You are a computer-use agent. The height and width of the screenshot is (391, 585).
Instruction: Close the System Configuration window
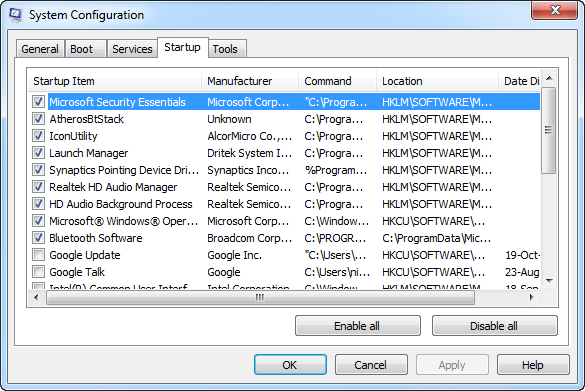554,10
